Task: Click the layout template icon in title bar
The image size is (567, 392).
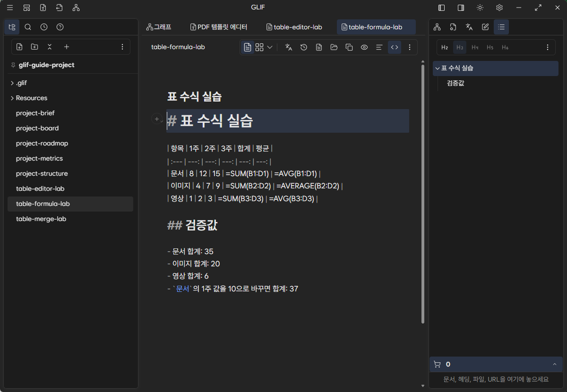Action: [26, 8]
